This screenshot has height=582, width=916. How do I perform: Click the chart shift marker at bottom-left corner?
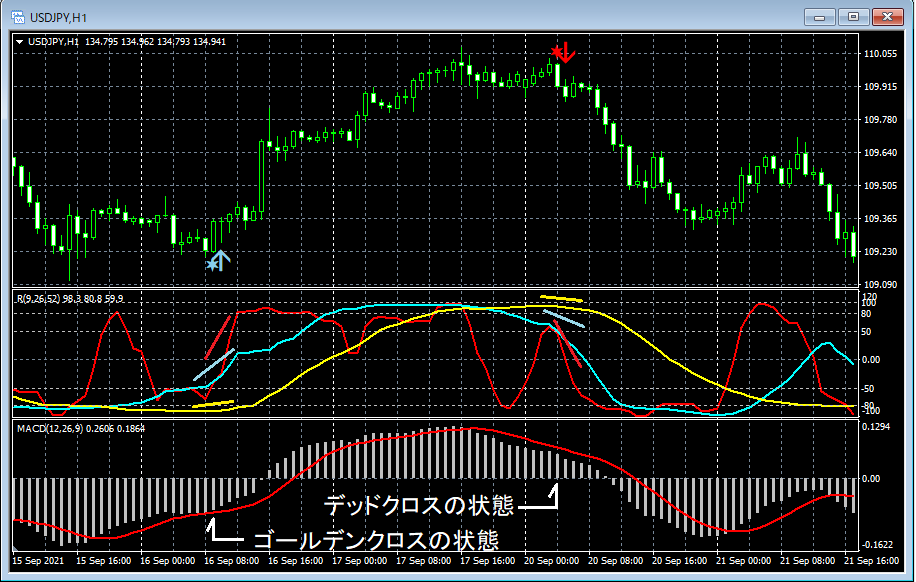pos(16,548)
